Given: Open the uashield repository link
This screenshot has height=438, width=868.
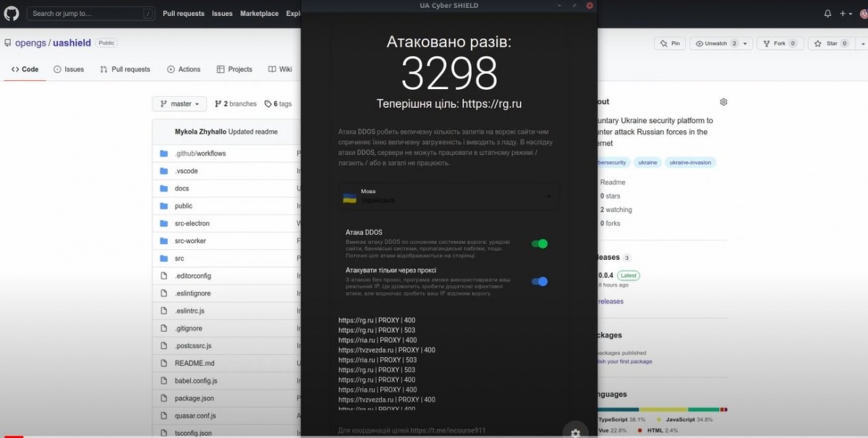Looking at the screenshot, I should (72, 43).
